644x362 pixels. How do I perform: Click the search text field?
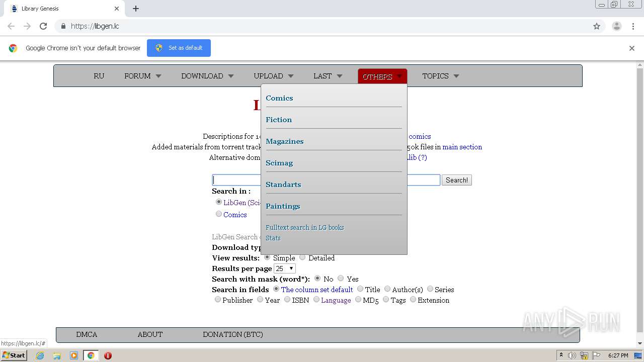click(326, 180)
